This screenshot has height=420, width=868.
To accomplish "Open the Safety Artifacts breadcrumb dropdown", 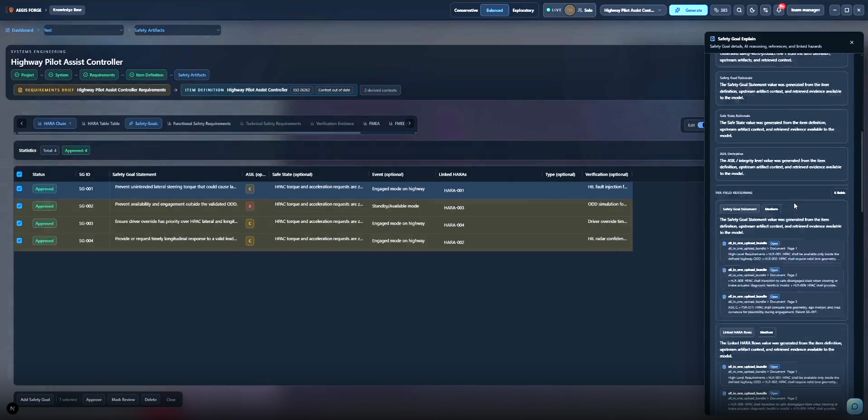I will [178, 30].
